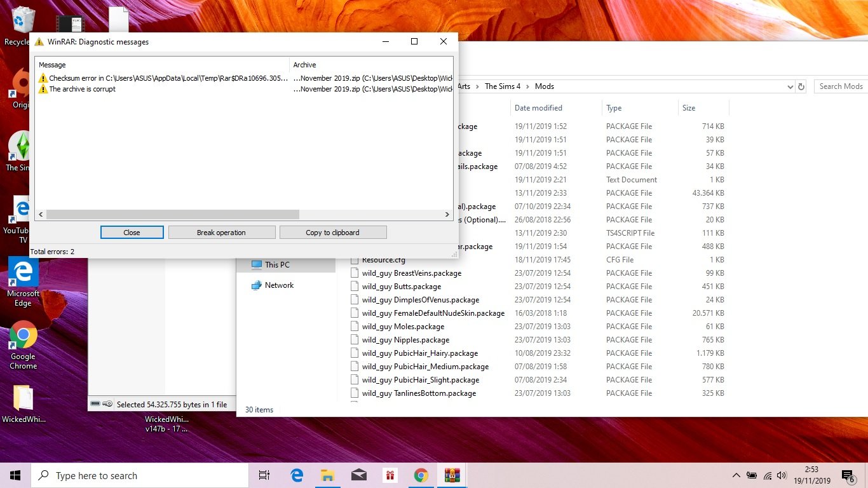Close the WinRAR diagnostic dialog via Close button
868x488 pixels.
click(x=132, y=233)
